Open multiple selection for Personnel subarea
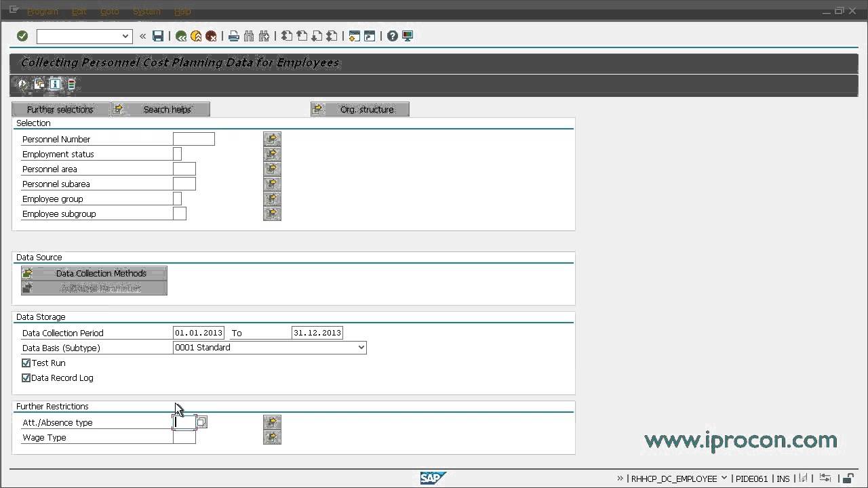Viewport: 868px width, 488px height. (272, 184)
